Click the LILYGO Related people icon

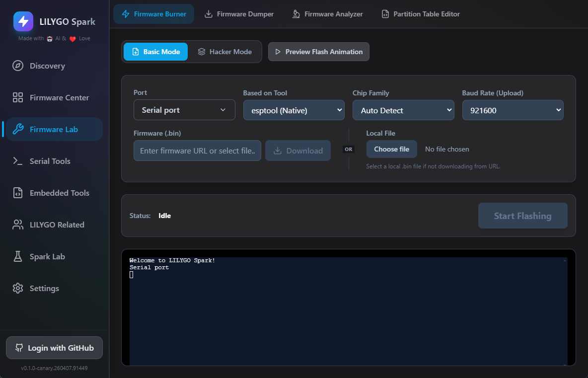click(18, 225)
